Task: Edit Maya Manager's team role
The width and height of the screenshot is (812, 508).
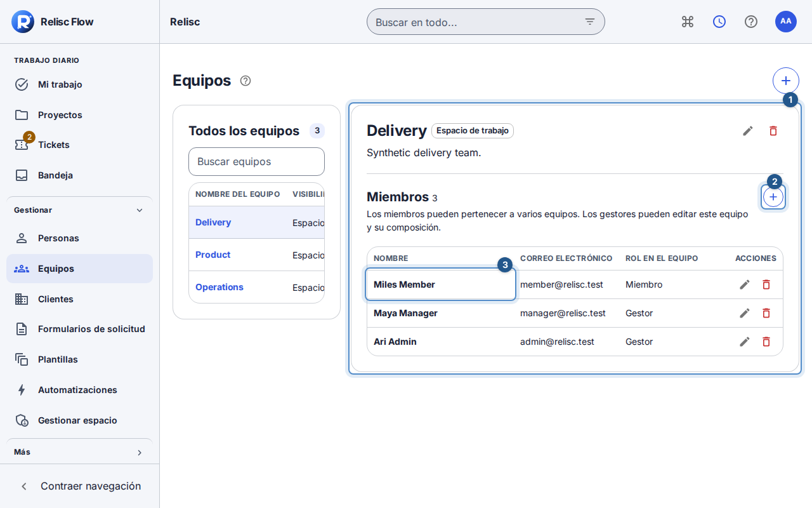Action: click(x=745, y=313)
